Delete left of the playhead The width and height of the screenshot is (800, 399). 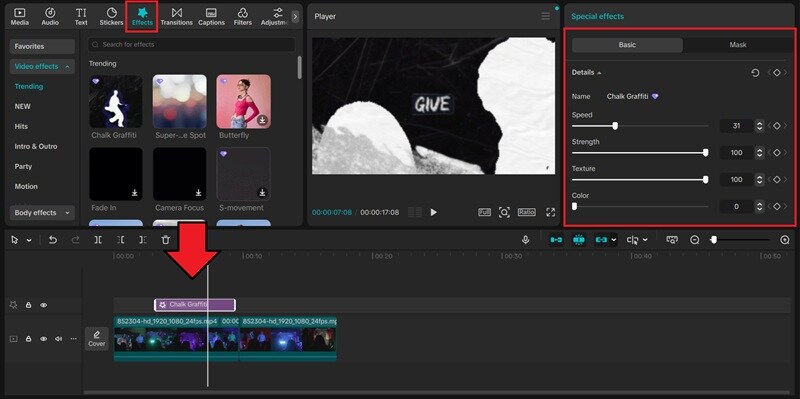[x=120, y=240]
